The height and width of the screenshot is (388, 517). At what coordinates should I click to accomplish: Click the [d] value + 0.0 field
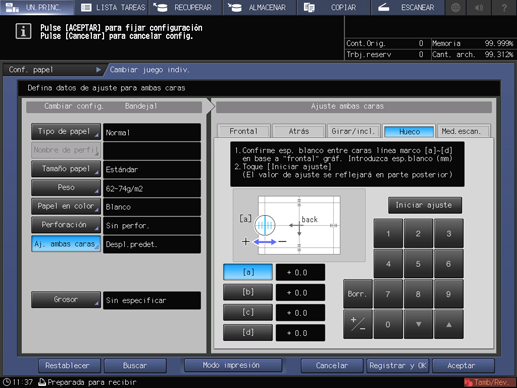point(300,333)
